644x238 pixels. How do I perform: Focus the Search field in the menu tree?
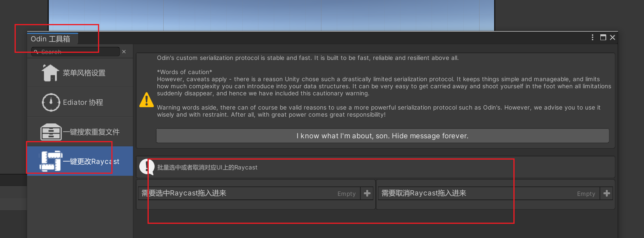point(75,52)
